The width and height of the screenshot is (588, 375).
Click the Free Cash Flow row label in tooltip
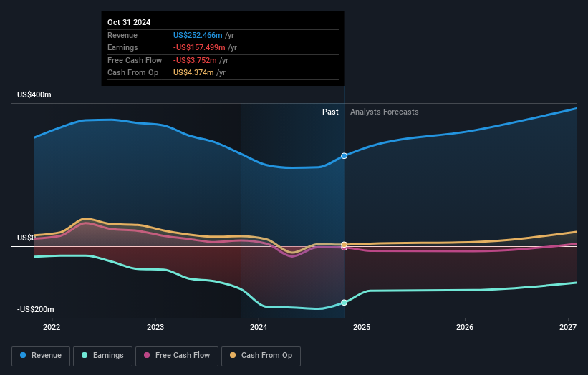[x=135, y=60]
